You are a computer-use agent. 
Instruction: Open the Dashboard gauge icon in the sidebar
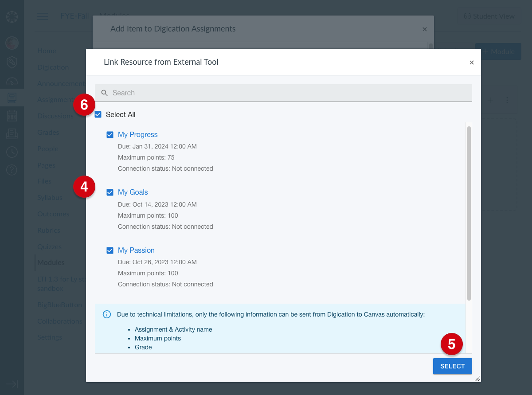point(12,81)
